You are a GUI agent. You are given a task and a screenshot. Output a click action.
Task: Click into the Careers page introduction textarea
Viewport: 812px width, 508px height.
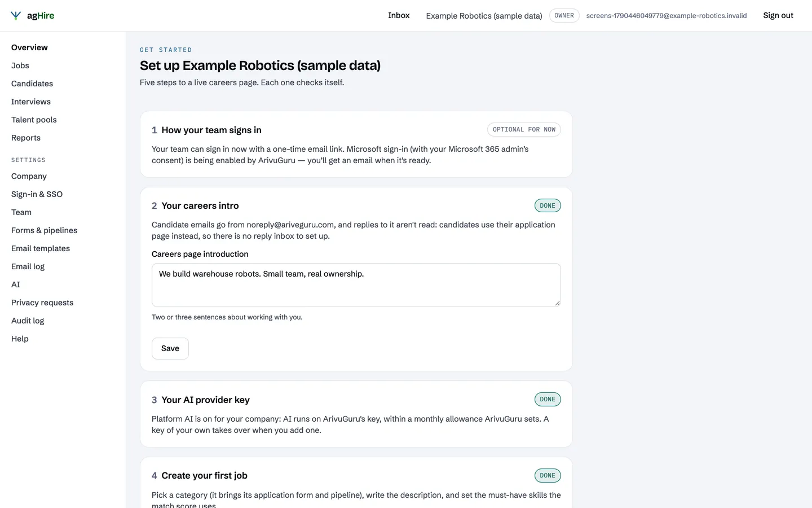(356, 285)
